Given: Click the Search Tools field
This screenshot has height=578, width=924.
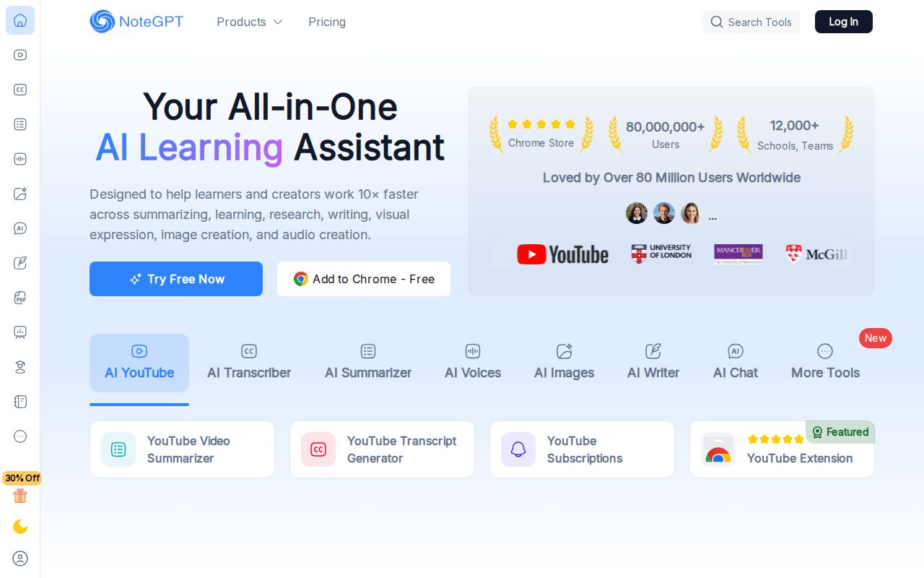Looking at the screenshot, I should [x=751, y=22].
